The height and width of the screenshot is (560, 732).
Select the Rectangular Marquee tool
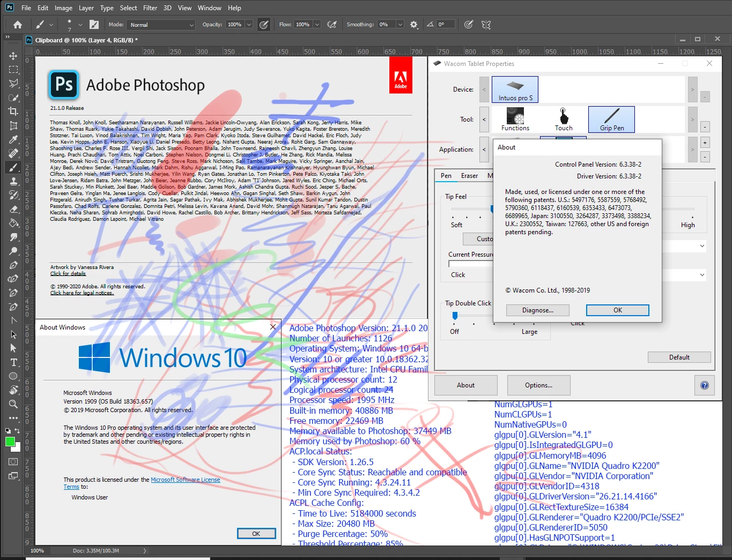point(13,70)
